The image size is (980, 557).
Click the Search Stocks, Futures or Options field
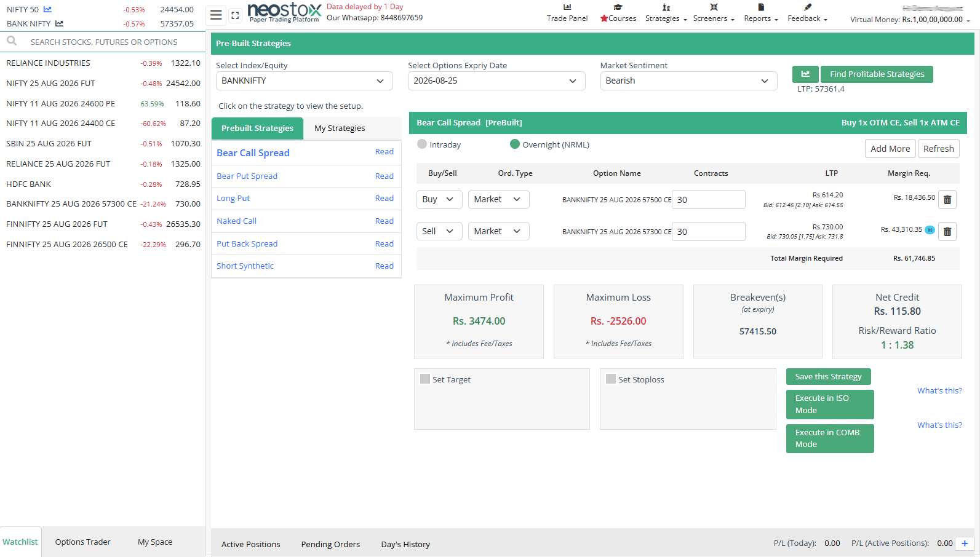[104, 42]
